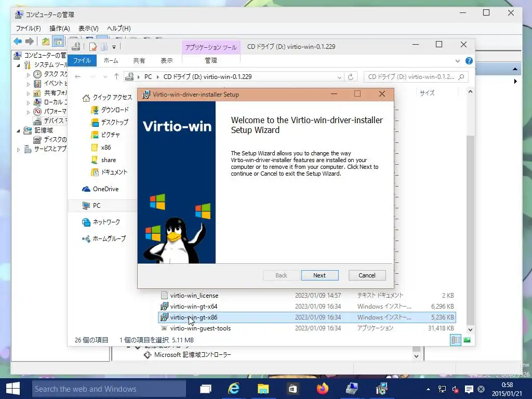Image resolution: width=532 pixels, height=399 pixels.
Task: Open デスクトップ in navigation pane
Action: click(110, 122)
